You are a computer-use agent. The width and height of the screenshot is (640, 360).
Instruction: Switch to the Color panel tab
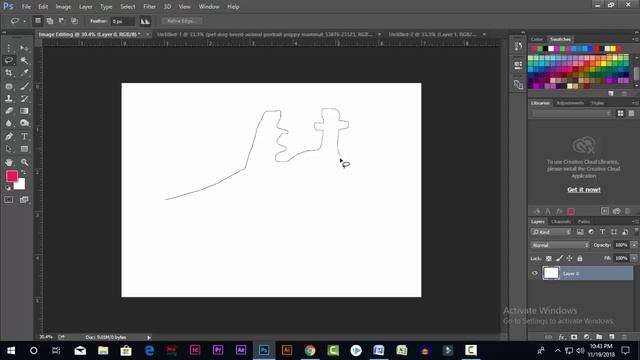point(537,39)
